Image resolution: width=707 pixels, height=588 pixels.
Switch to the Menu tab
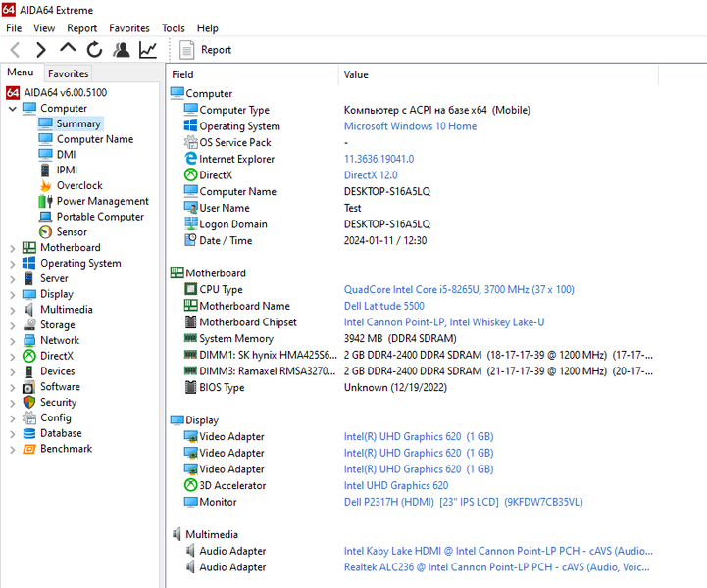pyautogui.click(x=21, y=73)
